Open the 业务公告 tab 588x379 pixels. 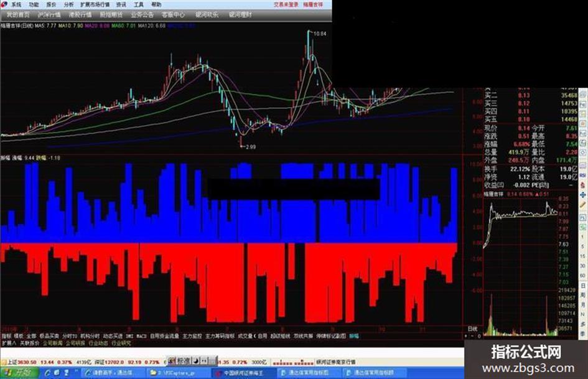click(142, 15)
